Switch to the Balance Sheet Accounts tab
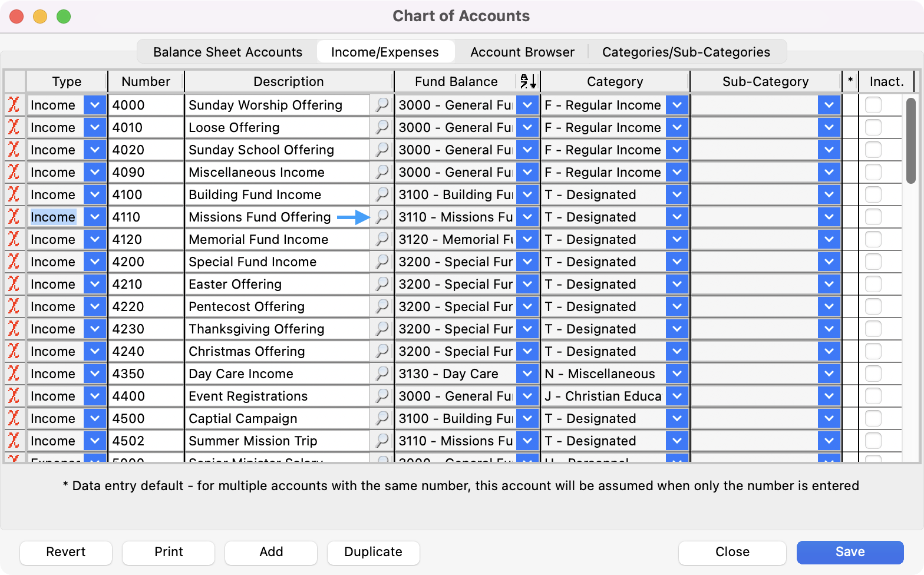924x575 pixels. click(x=227, y=52)
